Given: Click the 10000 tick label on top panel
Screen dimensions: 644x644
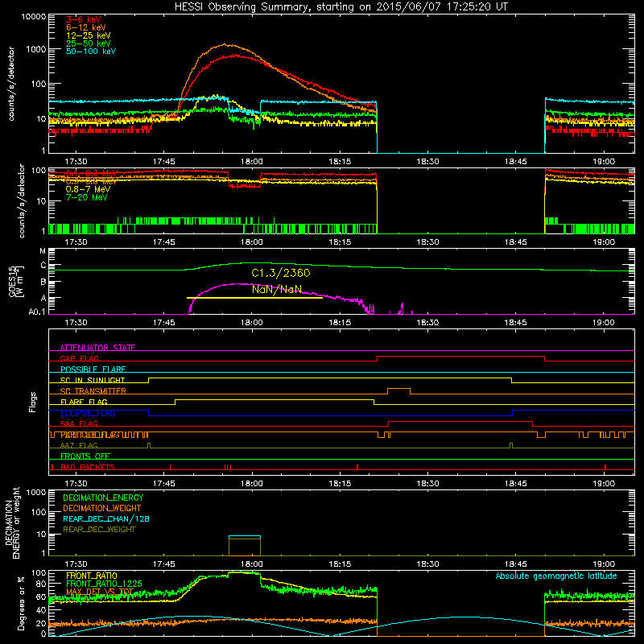Looking at the screenshot, I should [34, 16].
